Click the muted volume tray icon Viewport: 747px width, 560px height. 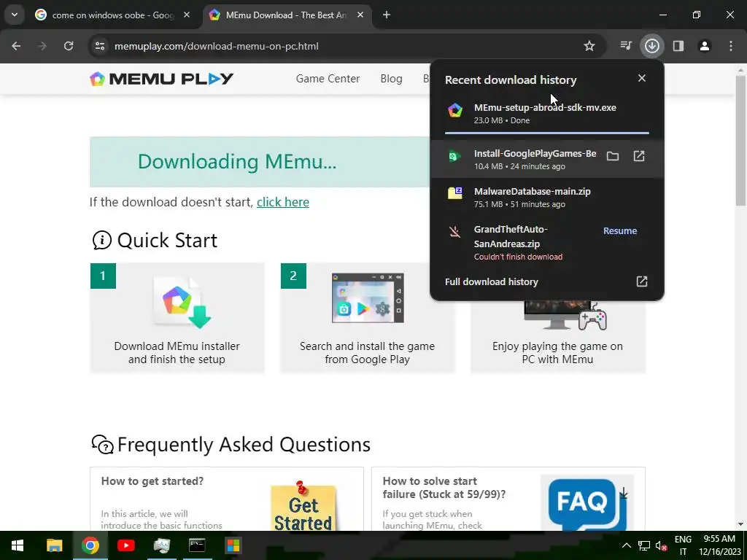[x=661, y=545]
